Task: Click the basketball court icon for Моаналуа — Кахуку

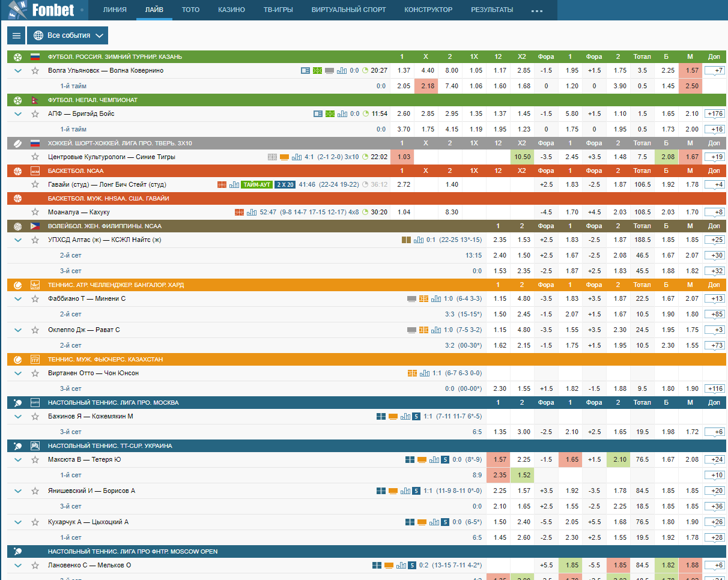Action: click(239, 213)
